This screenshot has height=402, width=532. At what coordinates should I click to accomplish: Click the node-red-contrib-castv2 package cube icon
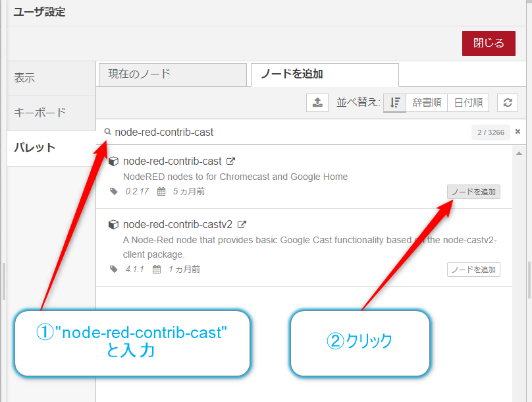[x=113, y=225]
